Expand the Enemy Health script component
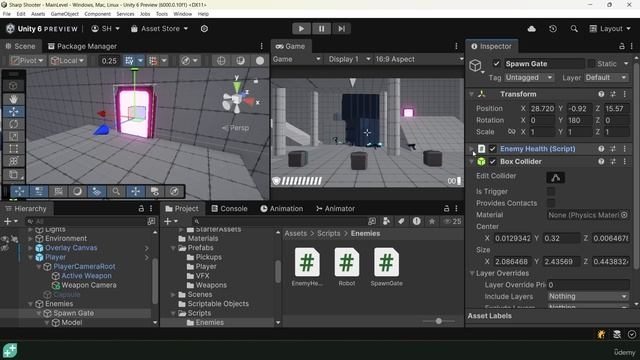 (x=471, y=149)
